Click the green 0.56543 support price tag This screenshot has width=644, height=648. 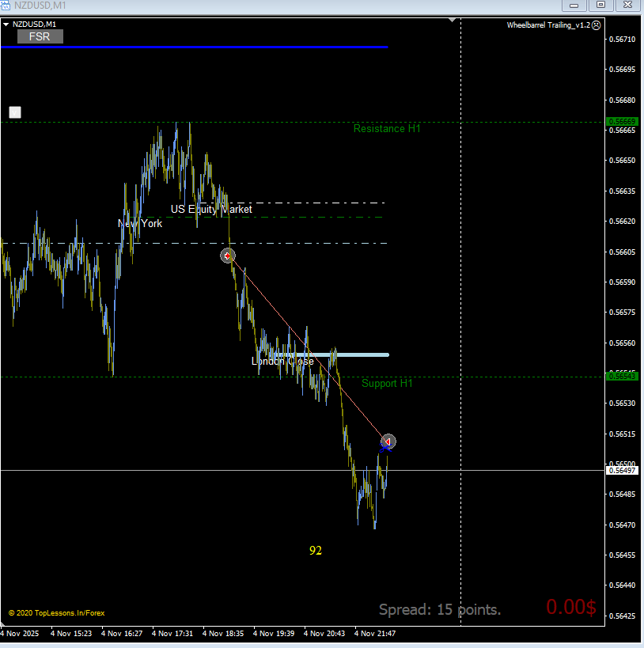pos(622,377)
